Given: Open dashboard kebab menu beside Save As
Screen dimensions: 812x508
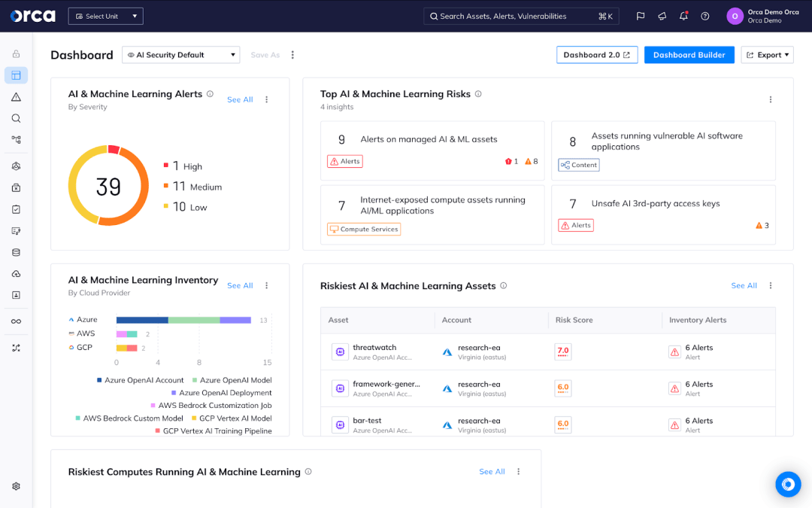Looking at the screenshot, I should pos(292,55).
